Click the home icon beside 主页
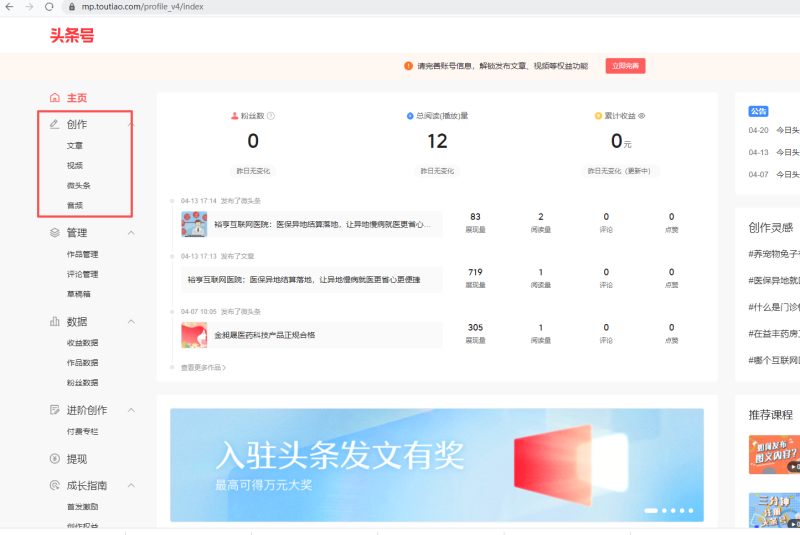 55,97
